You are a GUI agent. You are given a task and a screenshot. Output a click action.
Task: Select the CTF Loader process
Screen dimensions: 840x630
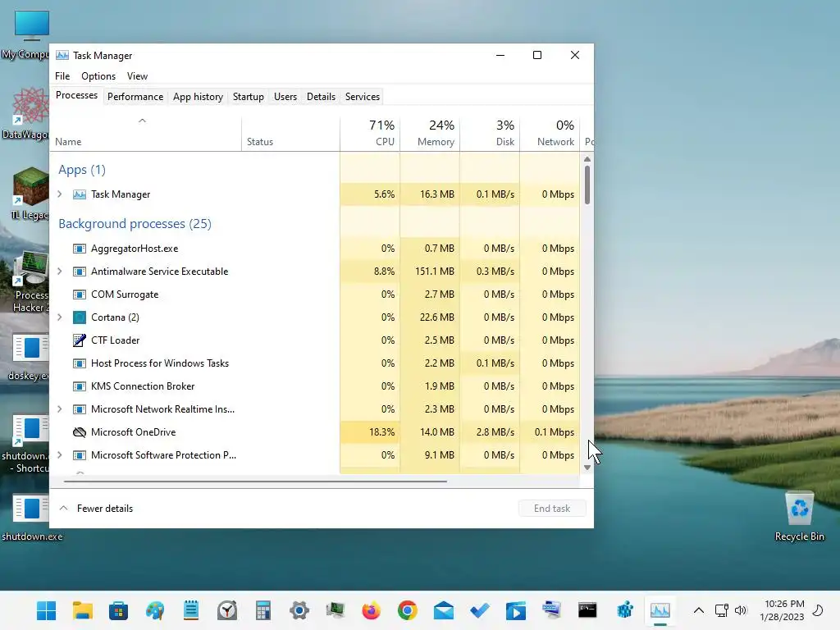[x=314, y=340]
